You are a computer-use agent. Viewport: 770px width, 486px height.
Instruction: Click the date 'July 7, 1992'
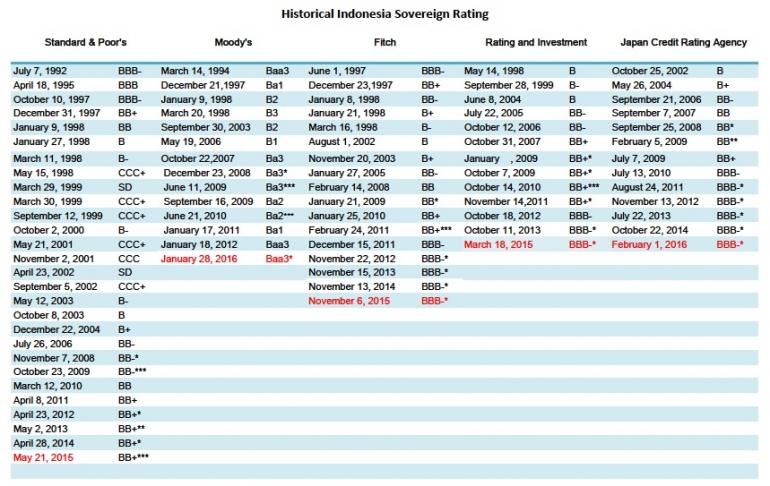coord(40,71)
